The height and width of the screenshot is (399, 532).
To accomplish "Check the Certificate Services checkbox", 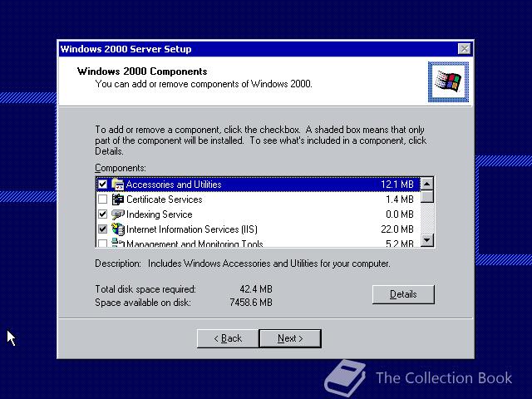I will (x=102, y=199).
